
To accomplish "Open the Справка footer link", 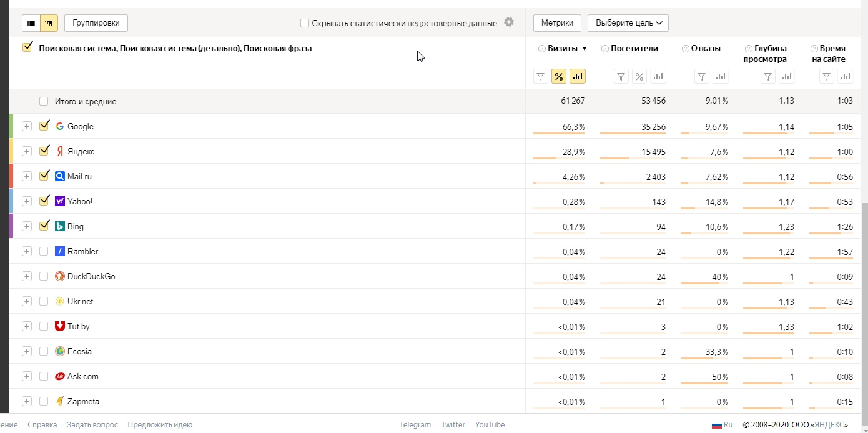I will (x=42, y=425).
